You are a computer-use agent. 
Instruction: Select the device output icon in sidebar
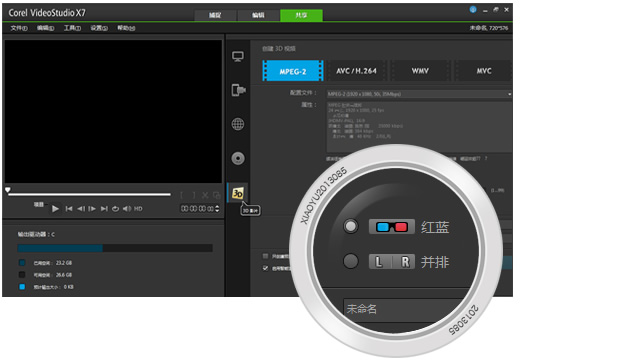(238, 90)
